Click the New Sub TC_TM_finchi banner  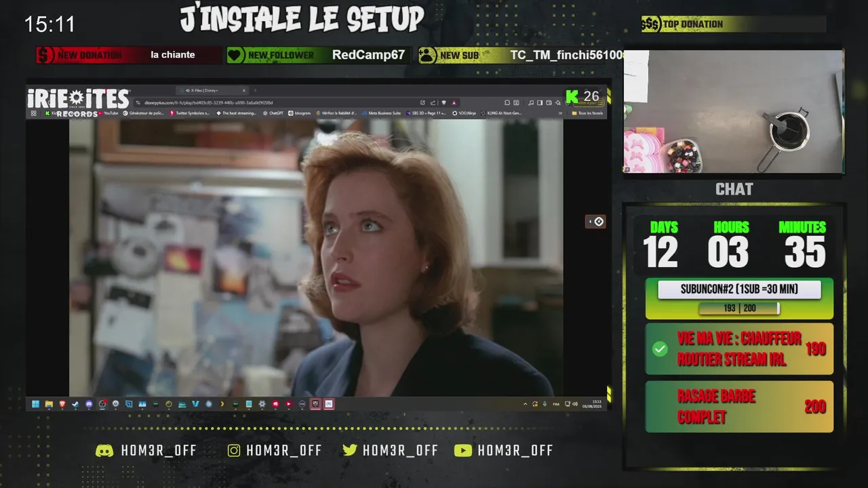click(x=521, y=55)
